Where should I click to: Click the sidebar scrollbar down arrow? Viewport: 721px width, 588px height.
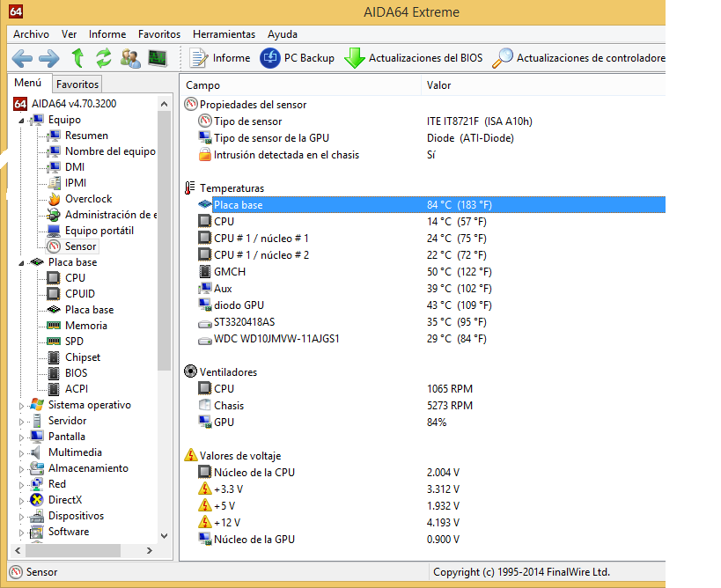tap(165, 534)
